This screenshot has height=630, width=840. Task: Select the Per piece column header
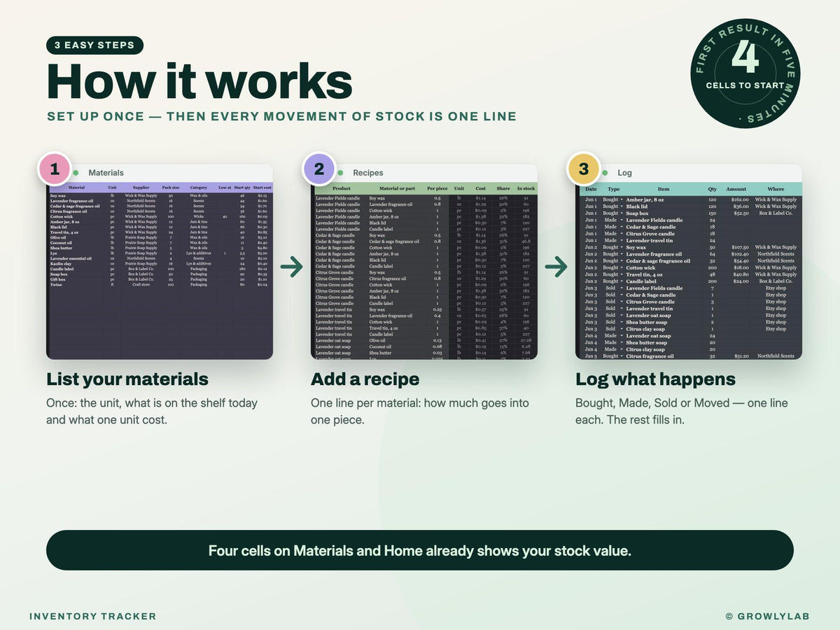437,188
